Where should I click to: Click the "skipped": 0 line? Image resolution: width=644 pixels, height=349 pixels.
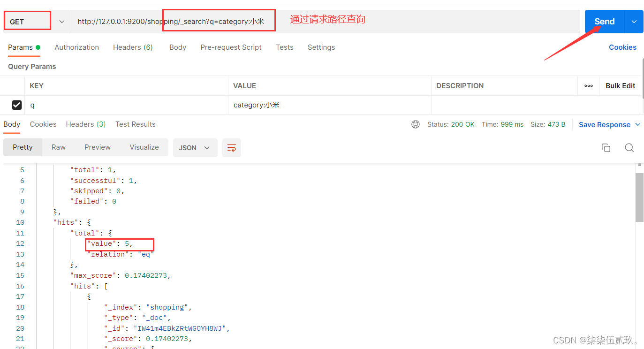(x=97, y=191)
